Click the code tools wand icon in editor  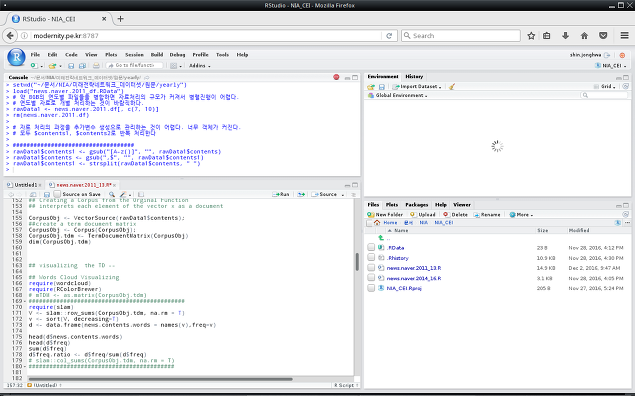[x=123, y=194]
